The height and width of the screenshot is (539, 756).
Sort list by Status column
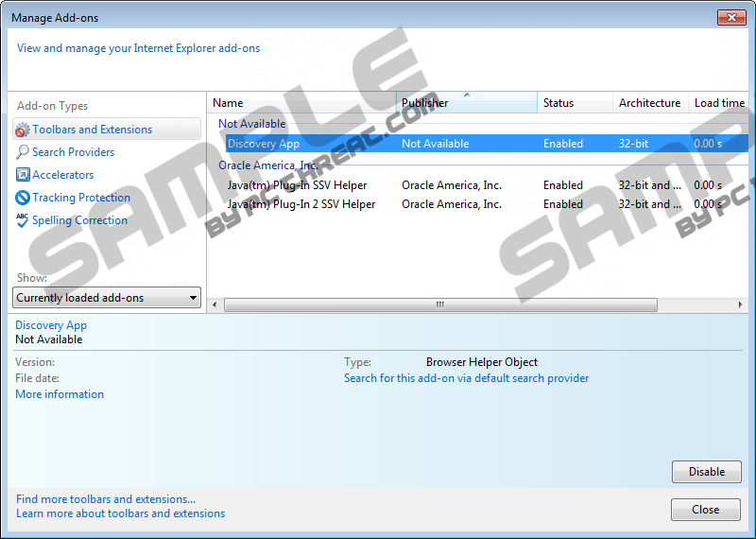coord(574,103)
